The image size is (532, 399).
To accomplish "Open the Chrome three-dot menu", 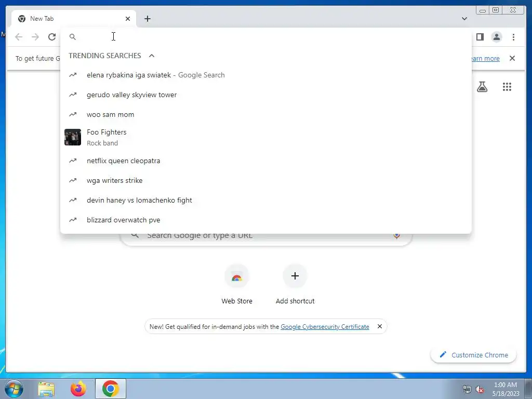I will [x=513, y=37].
